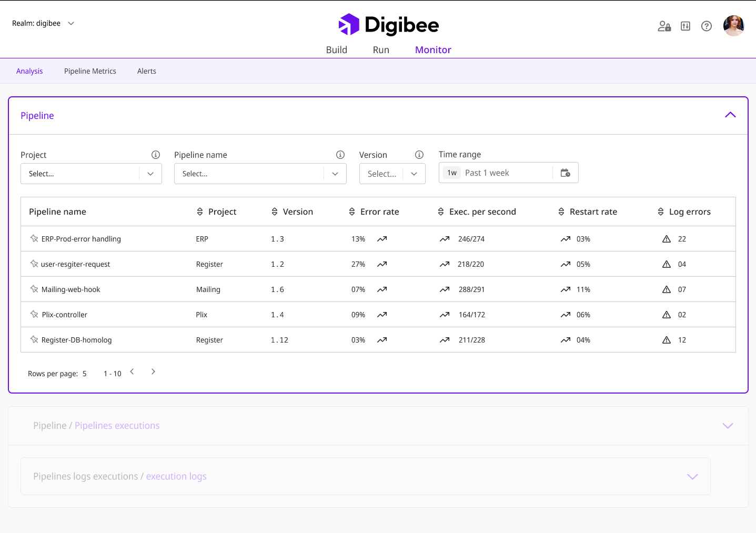Sort table by Log errors column
This screenshot has width=756, height=533.
click(661, 212)
